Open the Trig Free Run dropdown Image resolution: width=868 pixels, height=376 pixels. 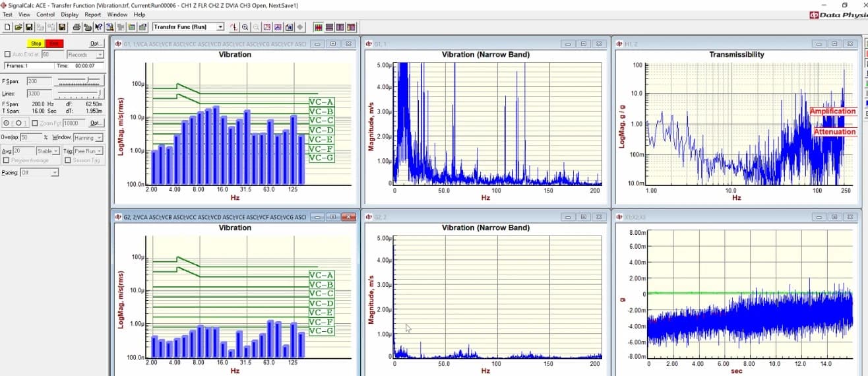coord(88,151)
